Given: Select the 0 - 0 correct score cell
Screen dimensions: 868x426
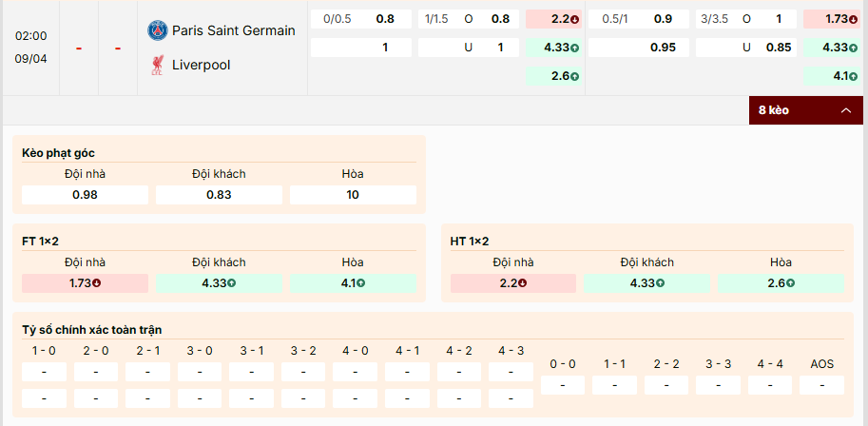Looking at the screenshot, I should pyautogui.click(x=563, y=385).
